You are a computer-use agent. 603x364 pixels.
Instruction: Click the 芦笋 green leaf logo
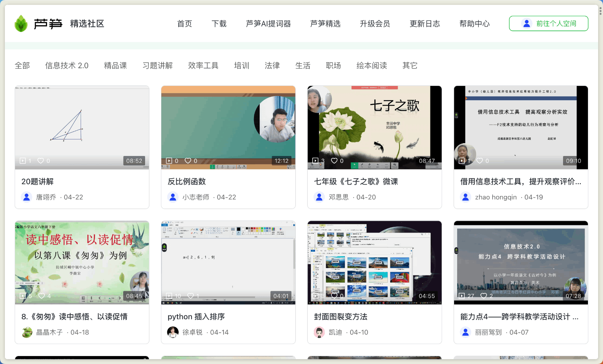[x=21, y=24]
